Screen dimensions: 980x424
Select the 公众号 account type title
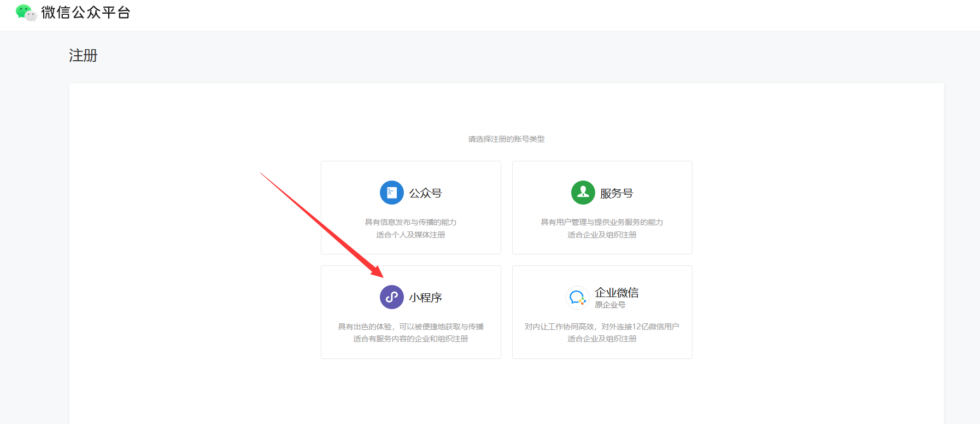[x=425, y=193]
